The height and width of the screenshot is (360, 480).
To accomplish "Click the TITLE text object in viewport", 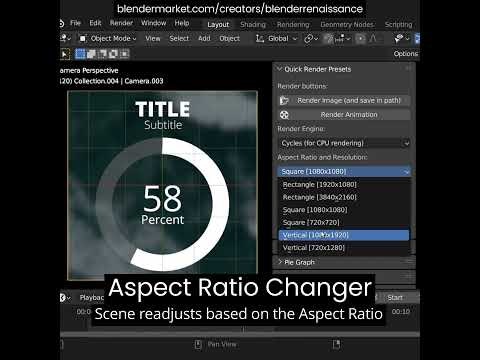I will [x=163, y=109].
